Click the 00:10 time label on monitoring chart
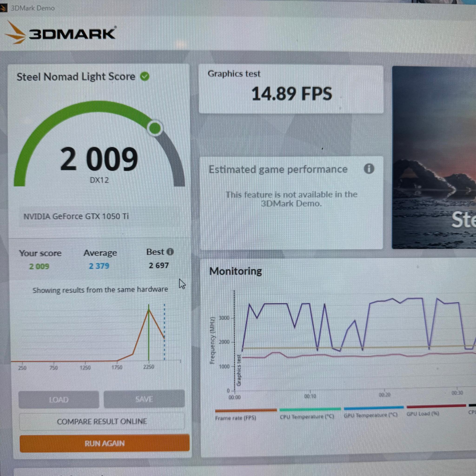The height and width of the screenshot is (476, 476). pyautogui.click(x=310, y=397)
